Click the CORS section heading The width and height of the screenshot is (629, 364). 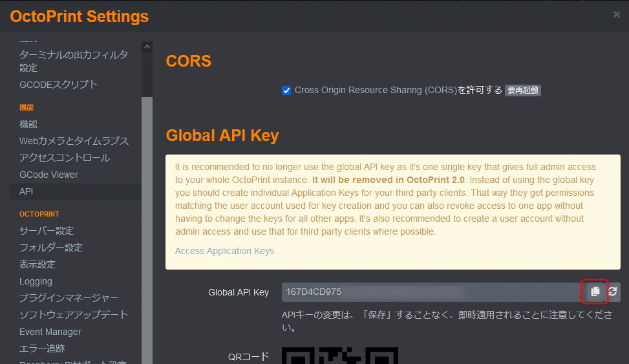pos(189,61)
